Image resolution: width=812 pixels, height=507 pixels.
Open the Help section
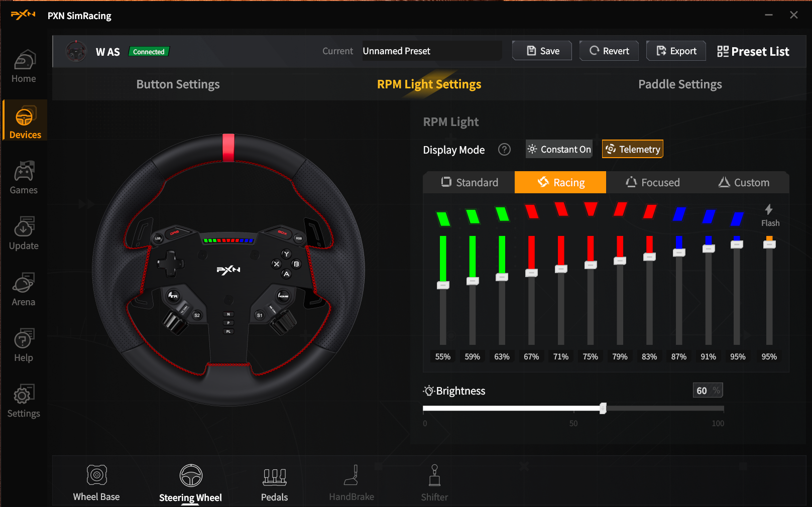pos(24,345)
